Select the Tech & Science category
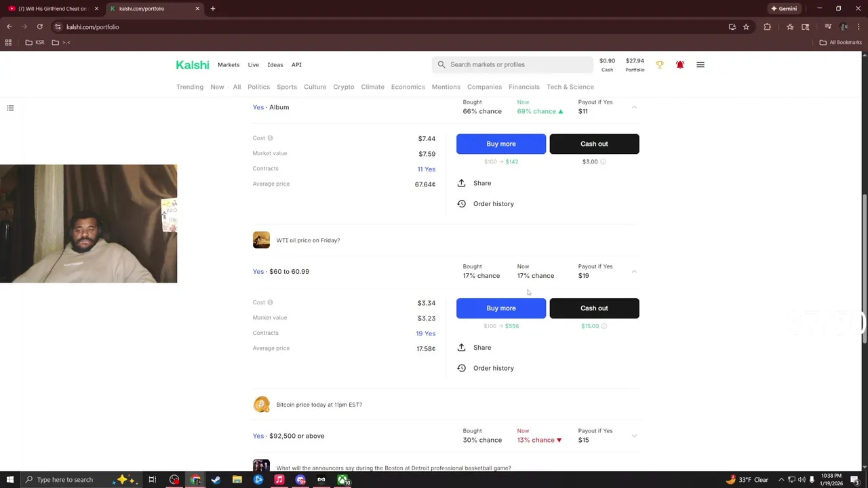Image resolution: width=868 pixels, height=488 pixels. pos(570,87)
